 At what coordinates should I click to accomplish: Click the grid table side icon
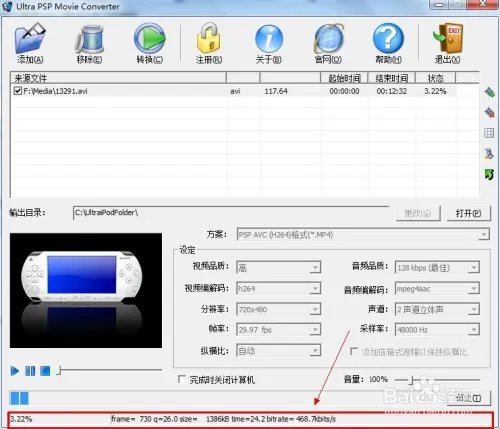click(489, 133)
